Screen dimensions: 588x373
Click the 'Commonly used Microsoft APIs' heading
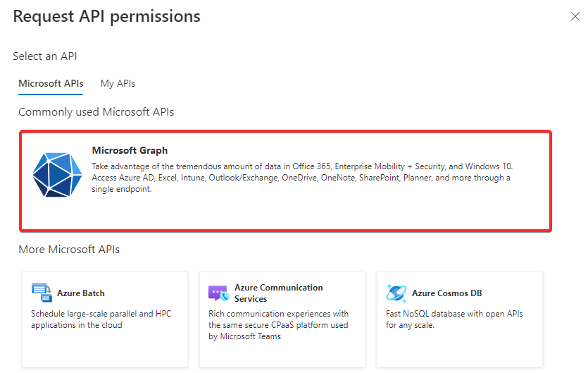(x=96, y=112)
